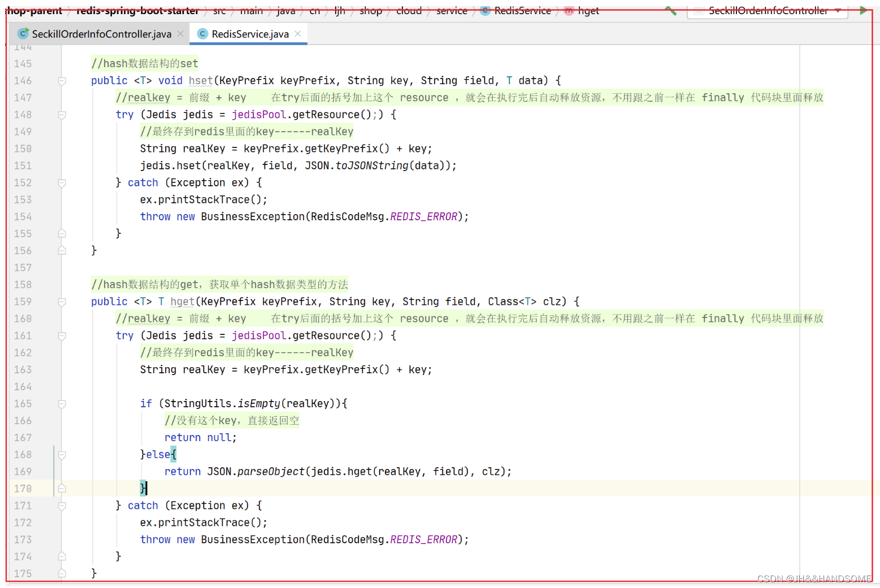Click line number 150 in the gutter
Viewport: 880px width, 588px height.
pos(23,149)
